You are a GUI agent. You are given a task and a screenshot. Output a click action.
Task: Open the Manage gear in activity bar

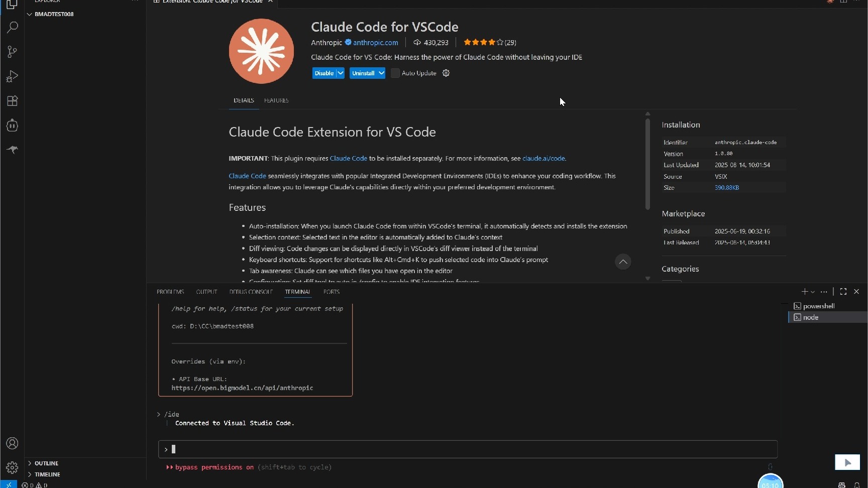(12, 468)
